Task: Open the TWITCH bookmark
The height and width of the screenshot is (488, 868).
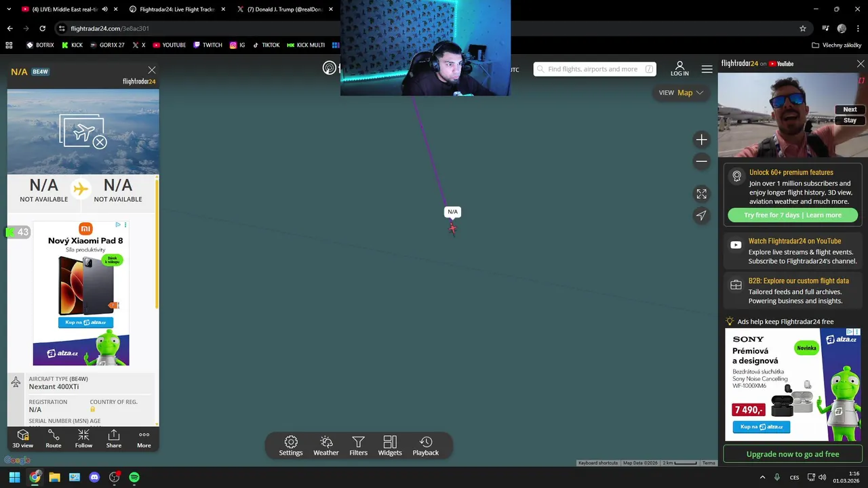Action: coord(208,45)
